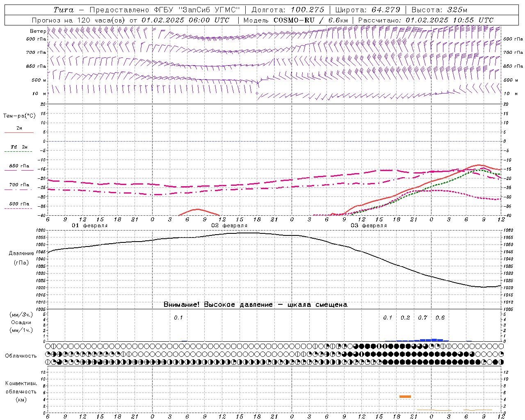Click the "Ветер" wind panel label
This screenshot has height=420, width=525.
click(x=38, y=31)
